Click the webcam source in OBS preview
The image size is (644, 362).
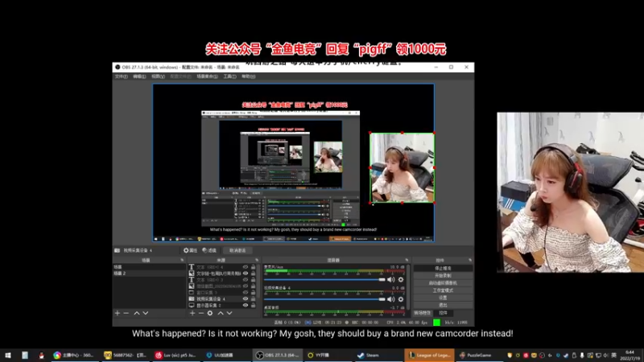[402, 167]
